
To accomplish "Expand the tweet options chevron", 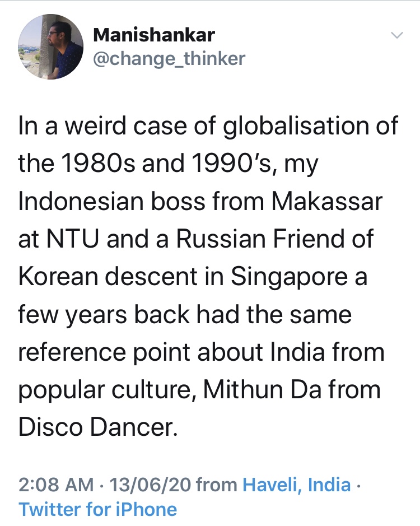I will click(x=396, y=35).
